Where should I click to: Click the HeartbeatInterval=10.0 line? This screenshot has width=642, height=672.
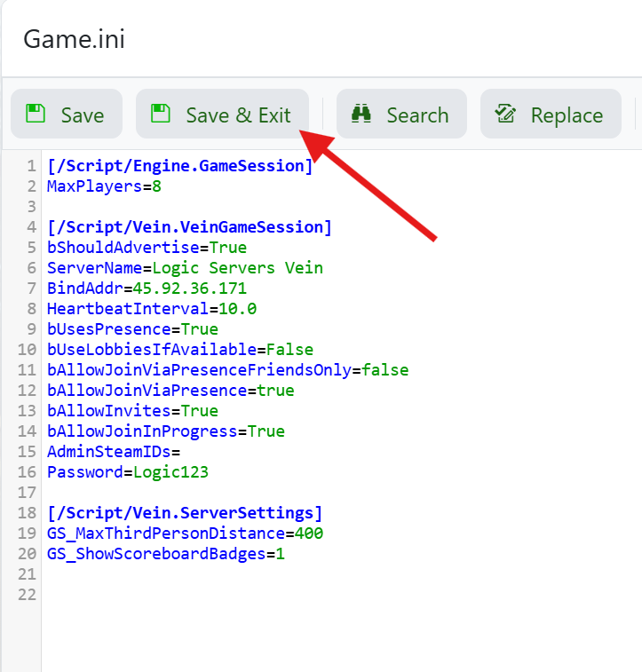click(152, 309)
